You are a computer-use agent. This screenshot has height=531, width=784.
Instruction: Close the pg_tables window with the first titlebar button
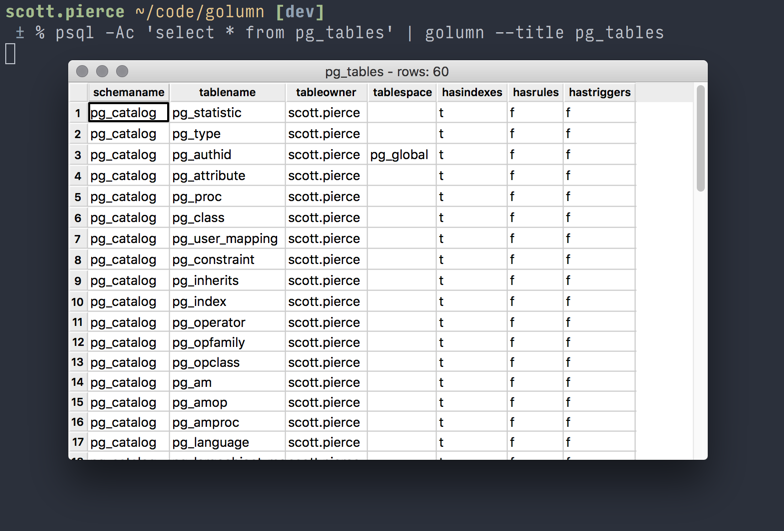82,72
